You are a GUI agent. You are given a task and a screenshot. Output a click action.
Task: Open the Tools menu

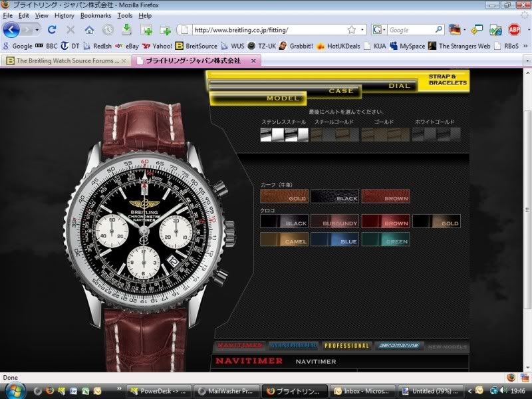[125, 15]
